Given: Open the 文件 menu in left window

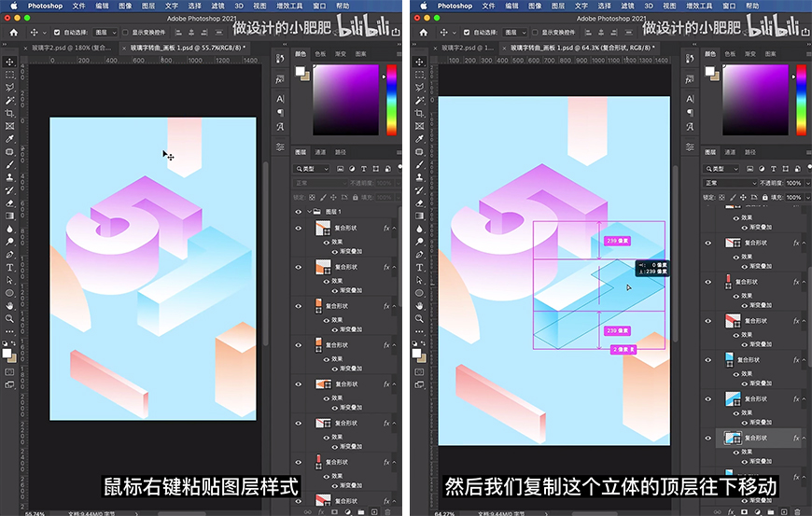Looking at the screenshot, I should [78, 6].
